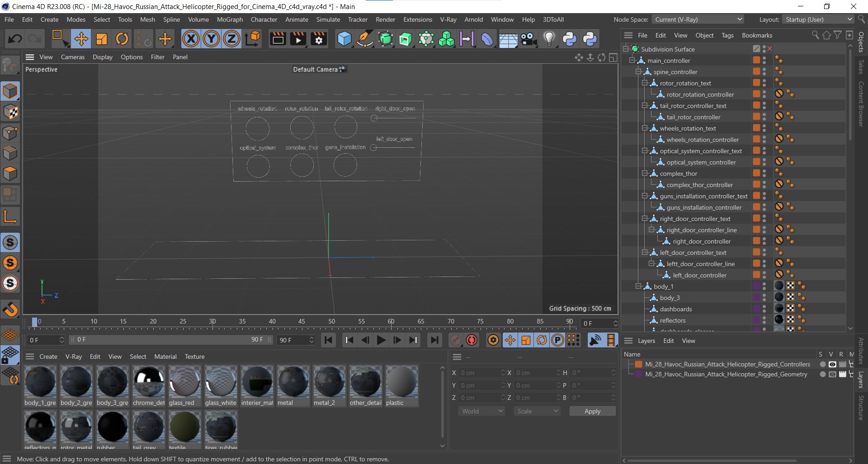The image size is (868, 464).
Task: Play the animation forward
Action: tap(381, 340)
